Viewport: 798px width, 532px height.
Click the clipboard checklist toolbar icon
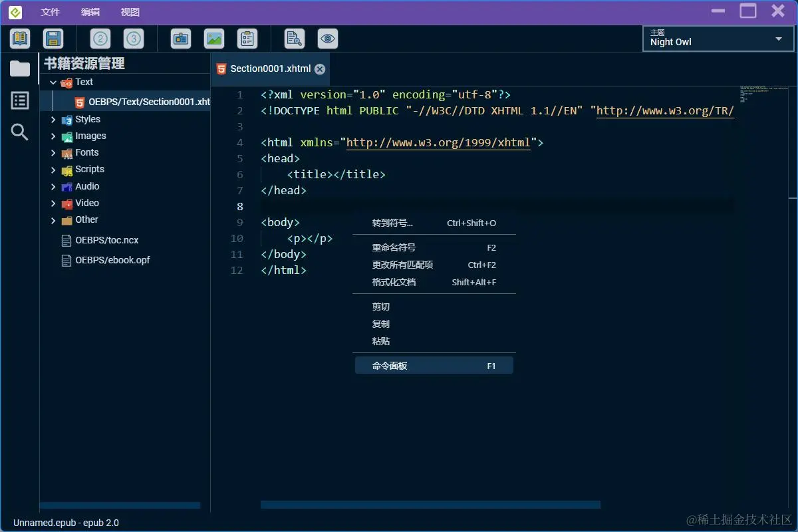coord(247,39)
